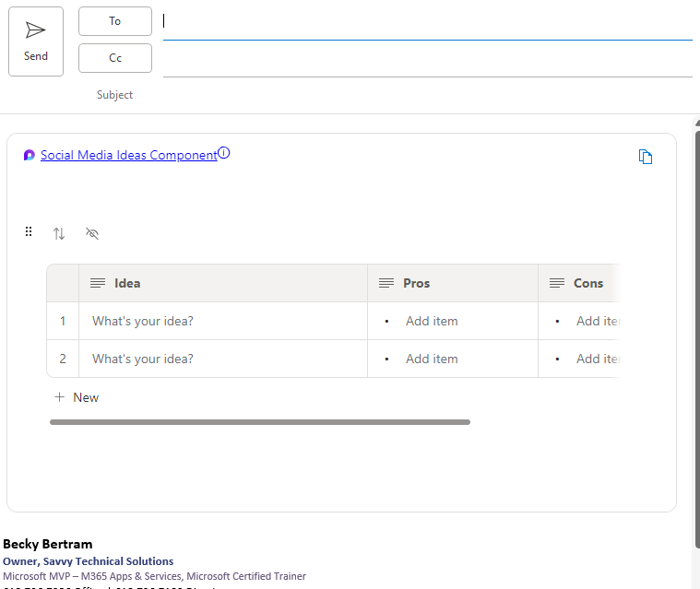
Task: Click the info icon beside component title
Action: 224,154
